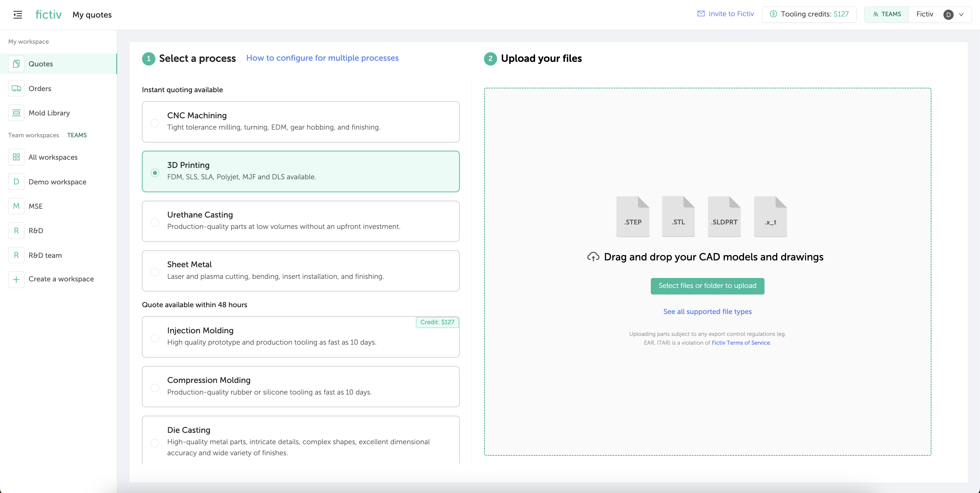Open See all supported file types link

[707, 311]
